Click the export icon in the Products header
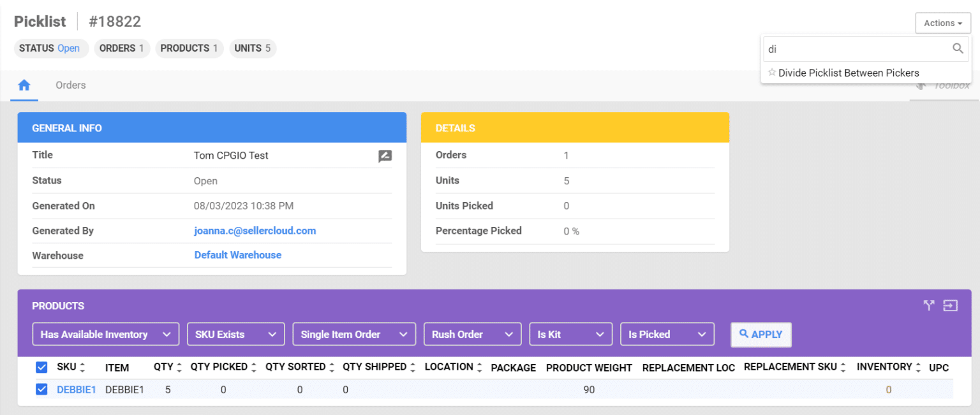The height and width of the screenshot is (415, 980). pyautogui.click(x=949, y=305)
